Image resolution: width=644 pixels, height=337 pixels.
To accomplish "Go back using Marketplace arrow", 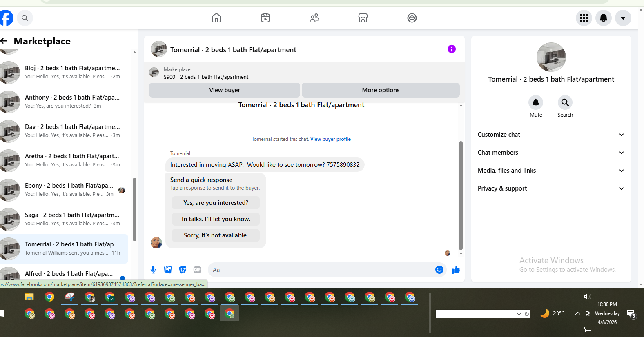I will coord(4,41).
